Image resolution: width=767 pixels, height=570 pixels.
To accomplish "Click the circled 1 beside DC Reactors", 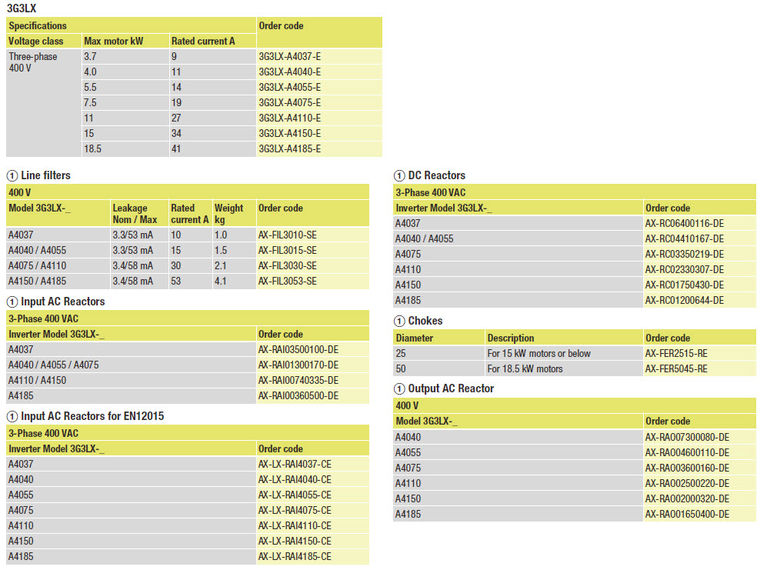I will (x=399, y=176).
